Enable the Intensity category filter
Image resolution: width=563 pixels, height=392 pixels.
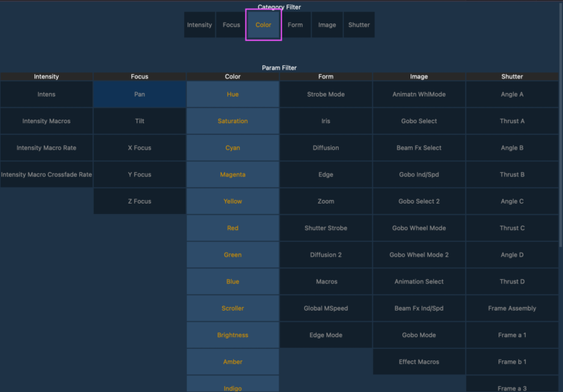tap(199, 25)
